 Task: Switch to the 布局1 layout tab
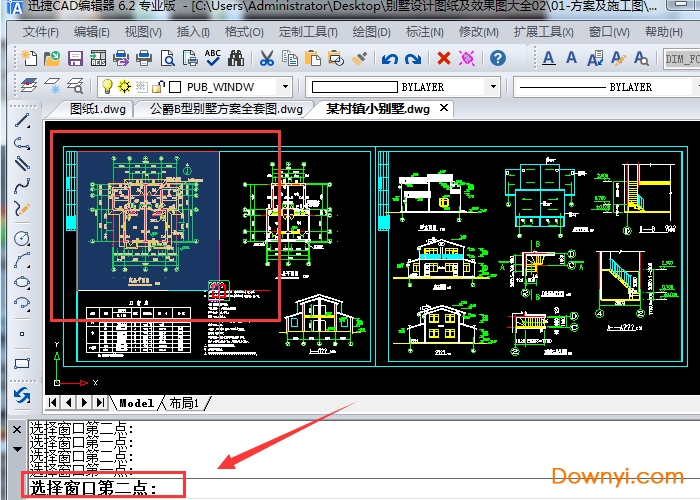coord(184,403)
